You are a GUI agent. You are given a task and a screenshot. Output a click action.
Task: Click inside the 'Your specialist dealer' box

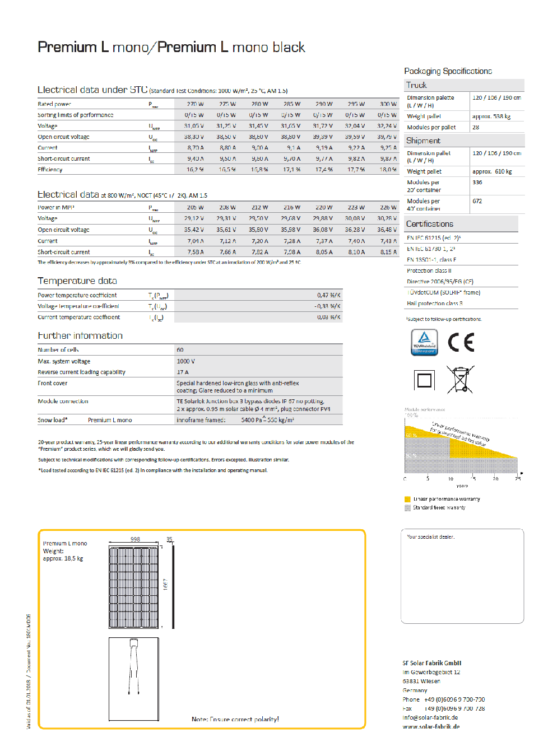462,576
